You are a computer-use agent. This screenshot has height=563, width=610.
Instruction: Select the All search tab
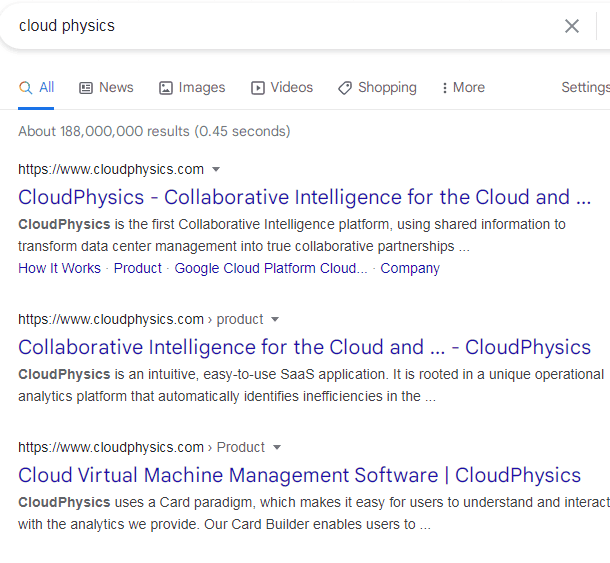coord(36,88)
